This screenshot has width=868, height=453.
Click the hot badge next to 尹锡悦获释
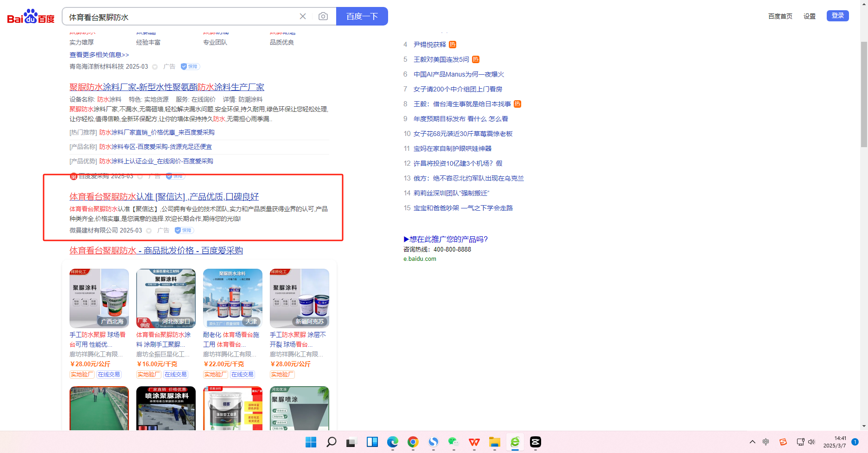[453, 45]
